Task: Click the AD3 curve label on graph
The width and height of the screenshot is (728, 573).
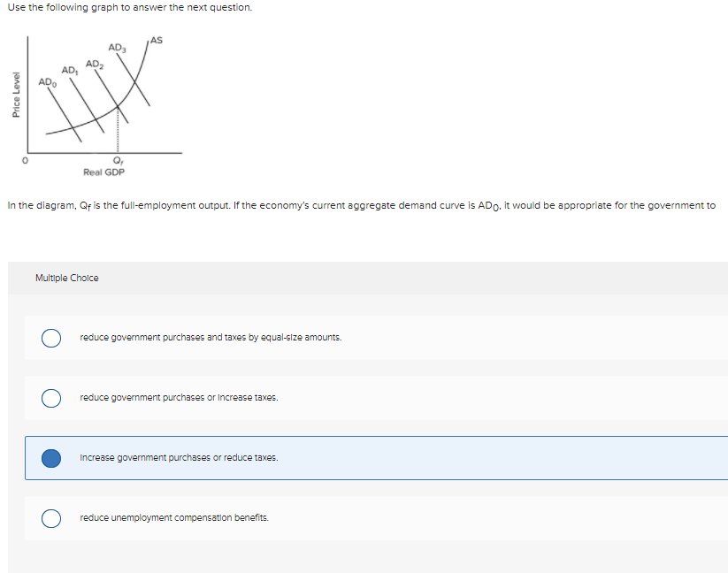Action: 117,48
